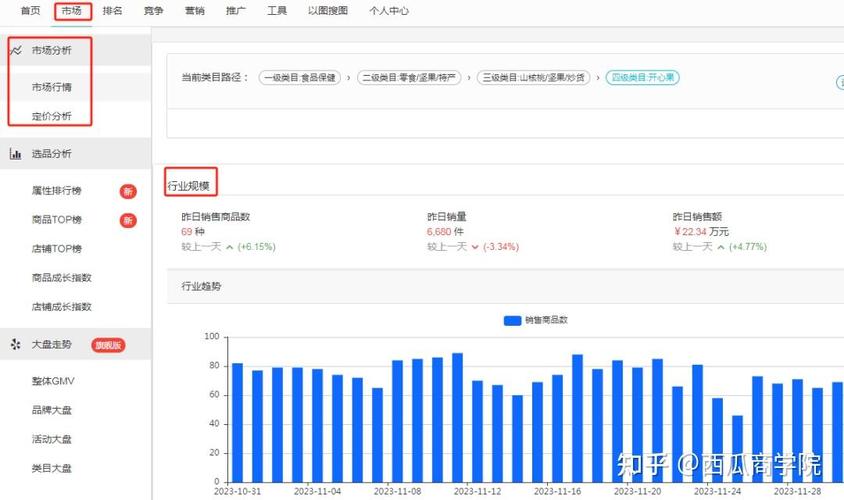This screenshot has height=500, width=844.
Task: Click the up arrow under 昨日销售商品数
Action: tap(230, 247)
